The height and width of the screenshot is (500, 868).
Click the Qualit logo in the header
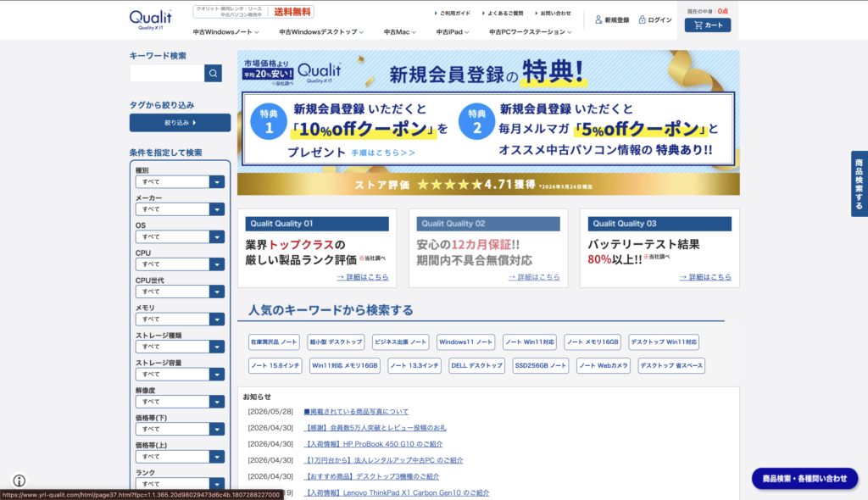(x=151, y=20)
